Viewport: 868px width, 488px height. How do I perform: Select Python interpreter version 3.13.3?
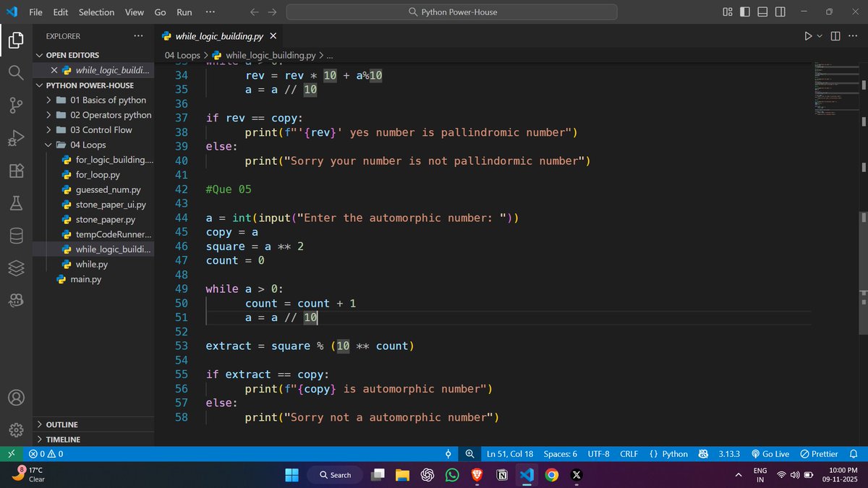tap(729, 454)
